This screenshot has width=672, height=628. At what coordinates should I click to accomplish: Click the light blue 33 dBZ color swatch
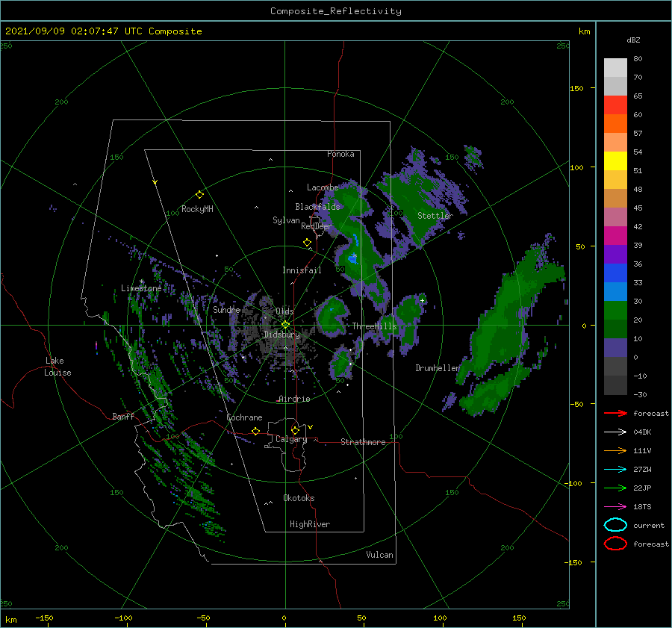point(615,291)
